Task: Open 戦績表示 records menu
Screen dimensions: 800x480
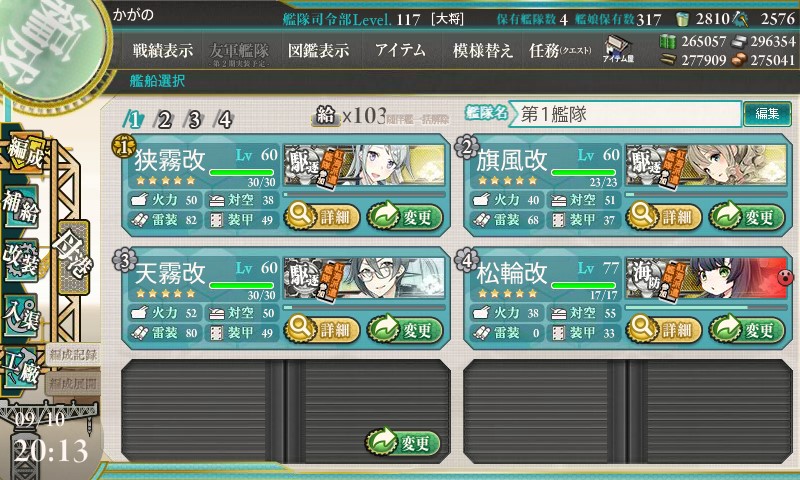Action: (163, 50)
